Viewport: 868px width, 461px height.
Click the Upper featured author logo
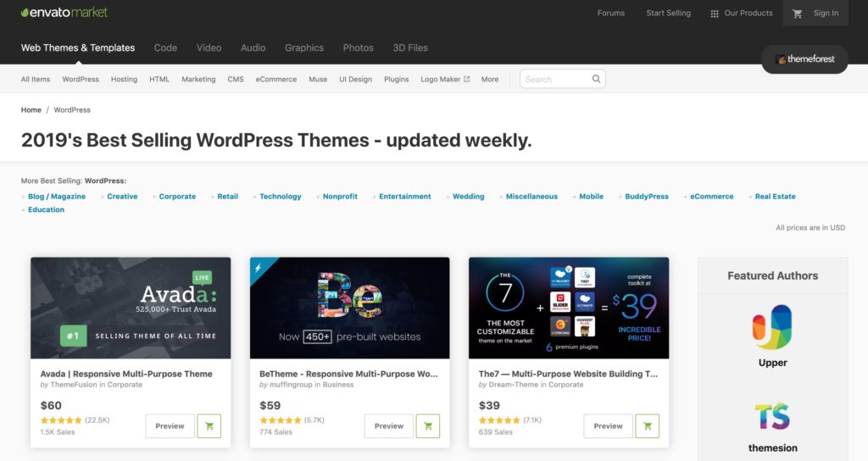(x=772, y=327)
